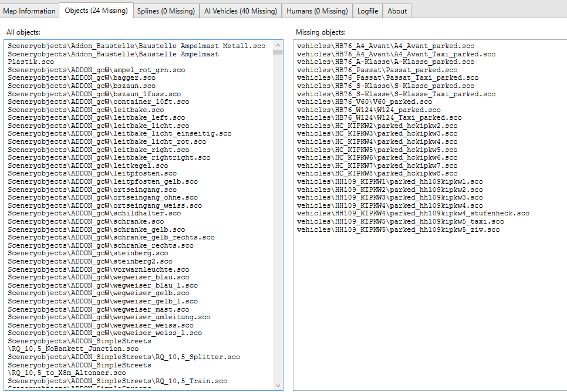Open the Splines (0 Missing) tab
567x392 pixels.
[x=166, y=11]
